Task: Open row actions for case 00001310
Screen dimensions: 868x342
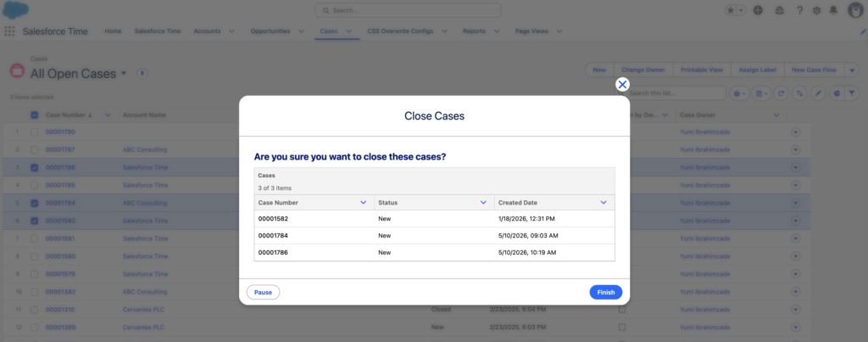Action: (x=796, y=309)
